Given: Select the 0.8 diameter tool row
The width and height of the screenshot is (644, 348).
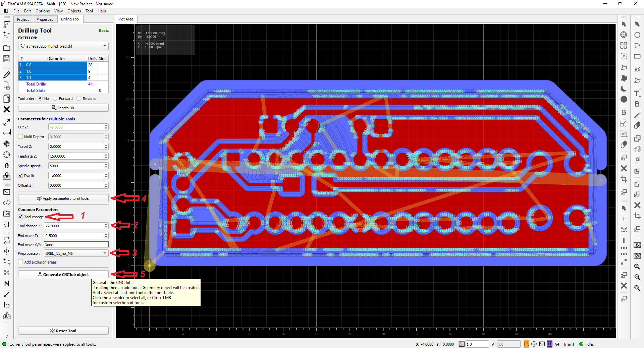Looking at the screenshot, I should [63, 65].
